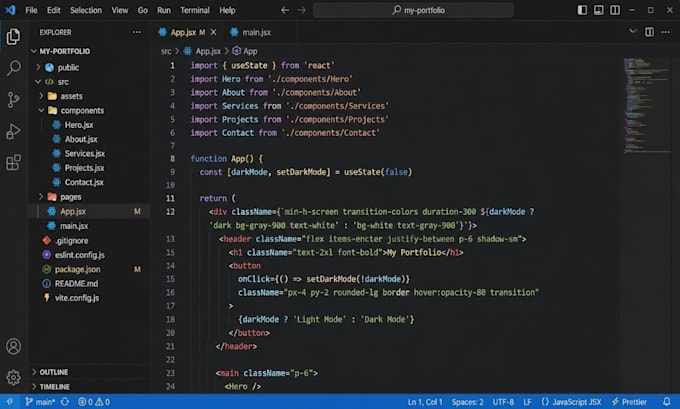Open errors and warnings counter

click(94, 402)
